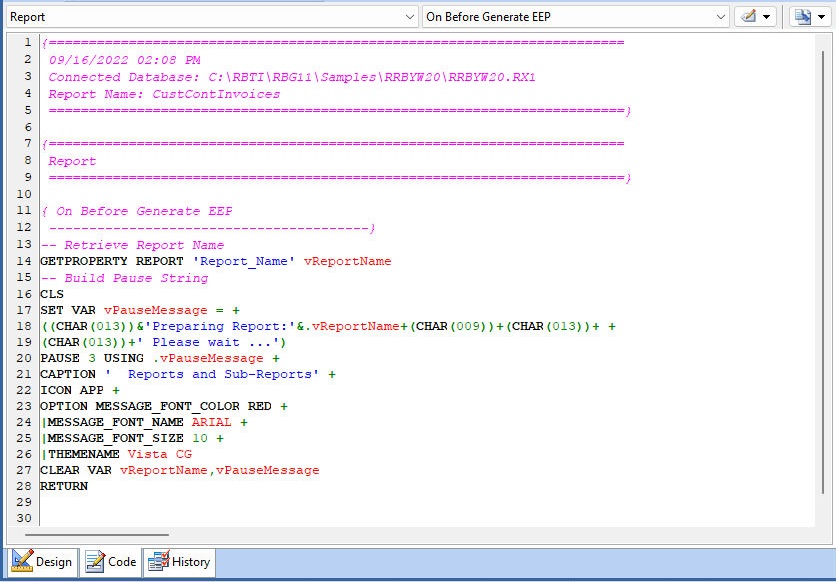836x582 pixels.
Task: Click the RETURN statement on line 28
Action: (64, 486)
